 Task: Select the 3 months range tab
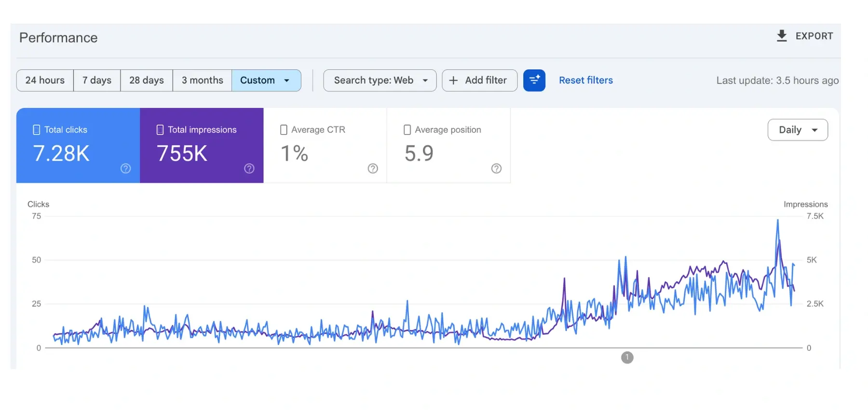203,80
